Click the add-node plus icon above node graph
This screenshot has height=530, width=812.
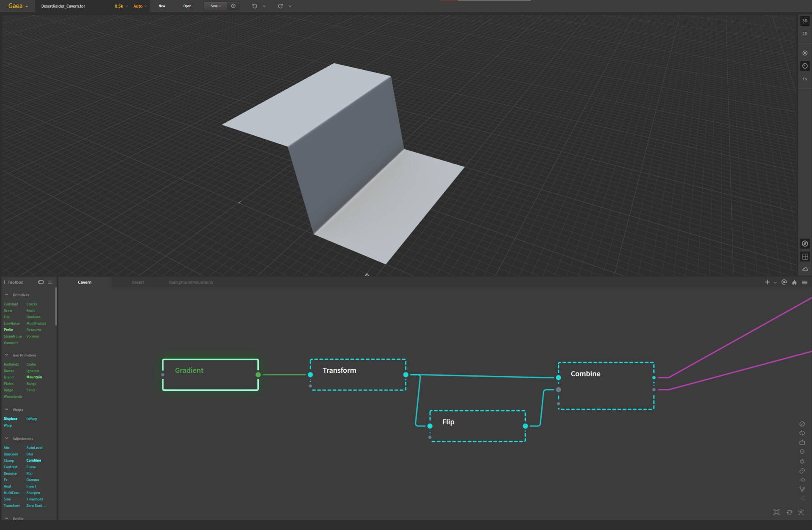767,282
